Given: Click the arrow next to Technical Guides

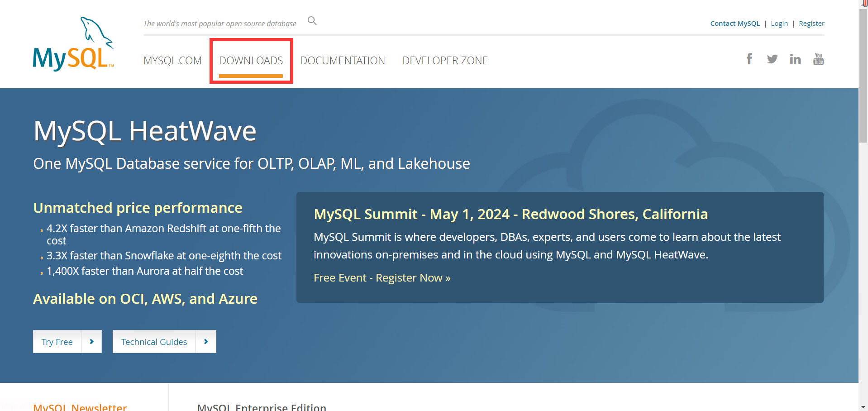Looking at the screenshot, I should (x=206, y=342).
